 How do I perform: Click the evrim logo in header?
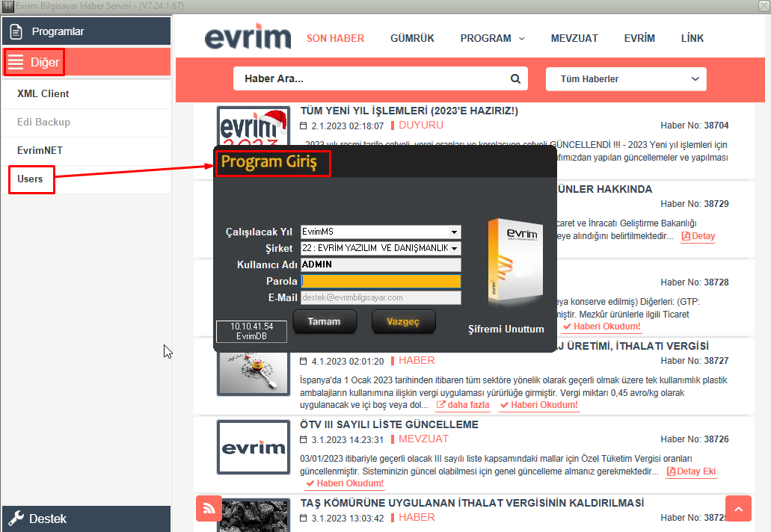coord(248,37)
